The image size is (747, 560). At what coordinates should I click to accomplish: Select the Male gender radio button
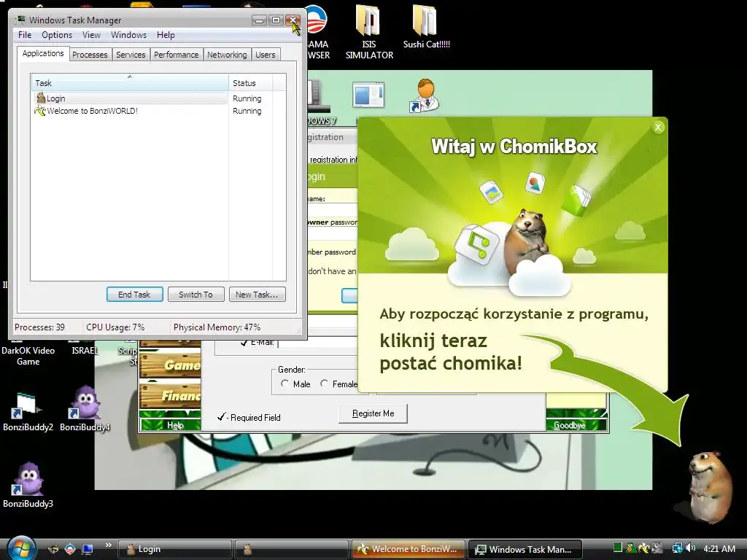285,384
